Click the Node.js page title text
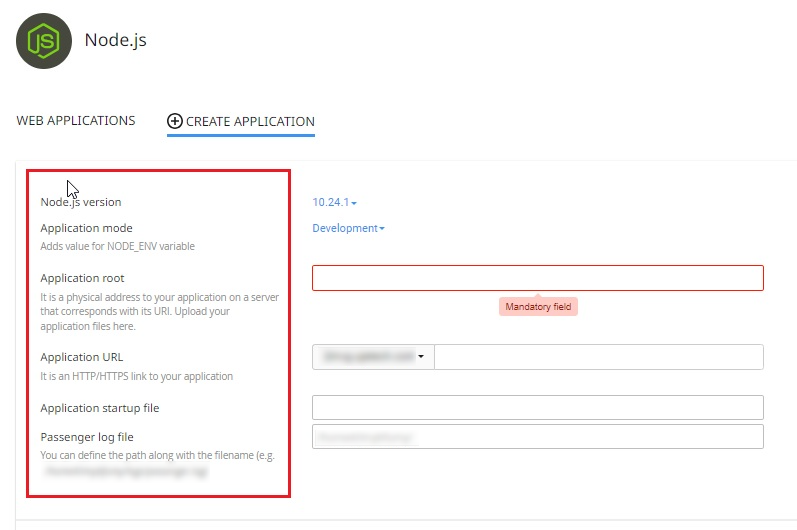This screenshot has height=530, width=797. tap(115, 40)
